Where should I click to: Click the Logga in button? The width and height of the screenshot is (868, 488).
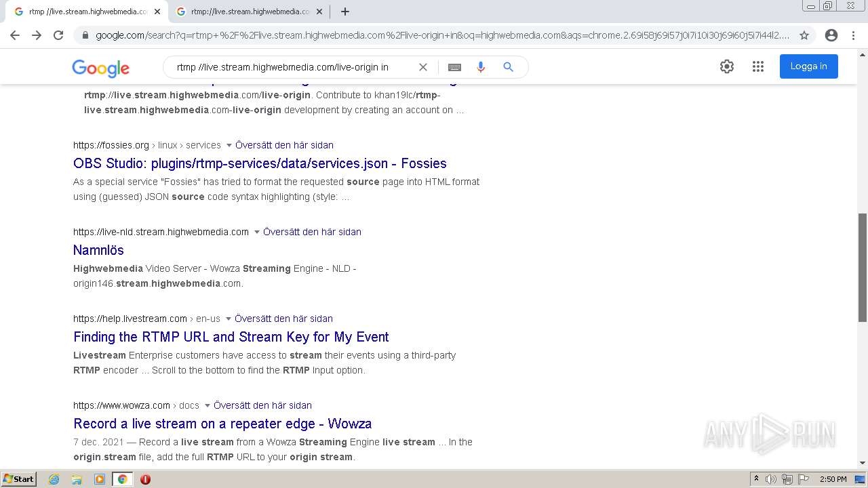[808, 66]
